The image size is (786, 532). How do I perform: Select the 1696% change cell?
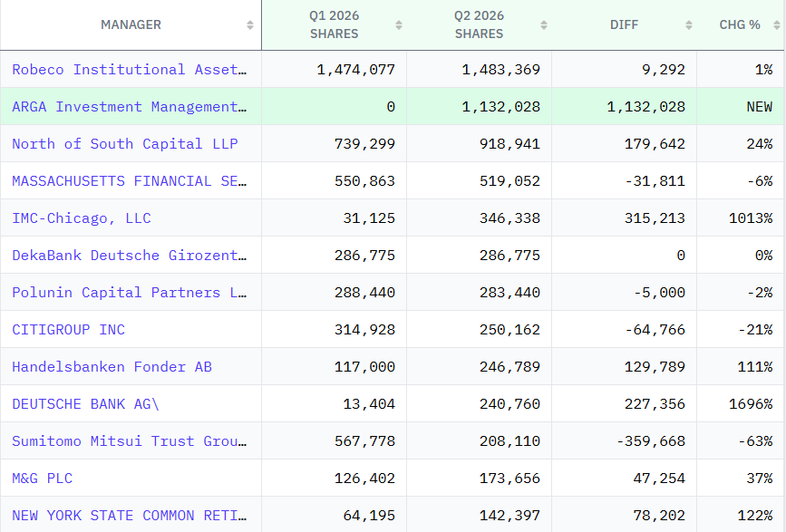(x=751, y=404)
